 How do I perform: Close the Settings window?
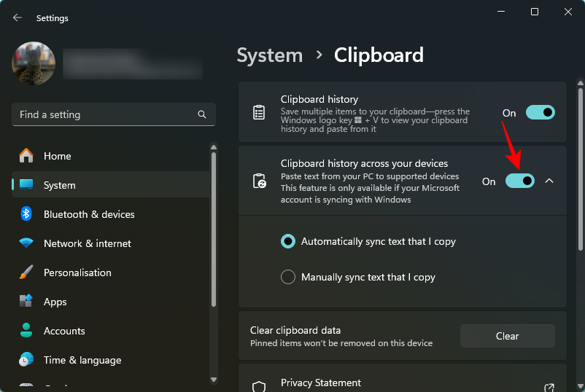tap(567, 12)
